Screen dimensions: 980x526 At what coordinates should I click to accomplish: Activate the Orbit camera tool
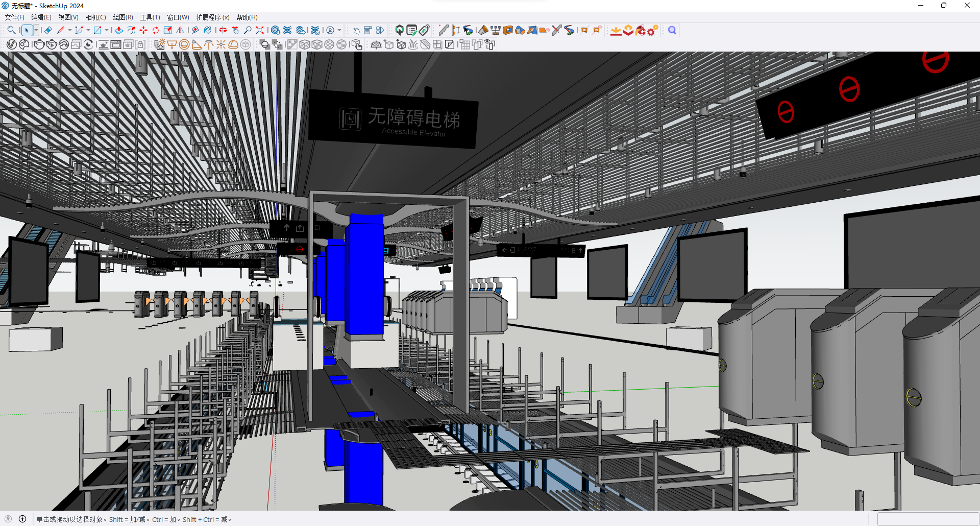click(223, 31)
